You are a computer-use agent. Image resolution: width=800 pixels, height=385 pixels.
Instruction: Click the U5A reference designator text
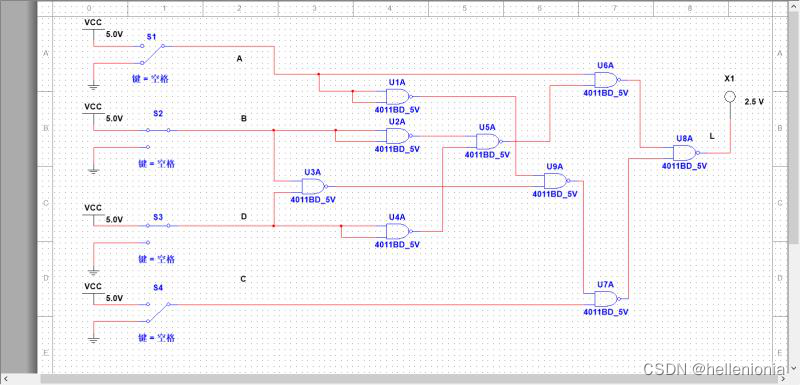487,127
